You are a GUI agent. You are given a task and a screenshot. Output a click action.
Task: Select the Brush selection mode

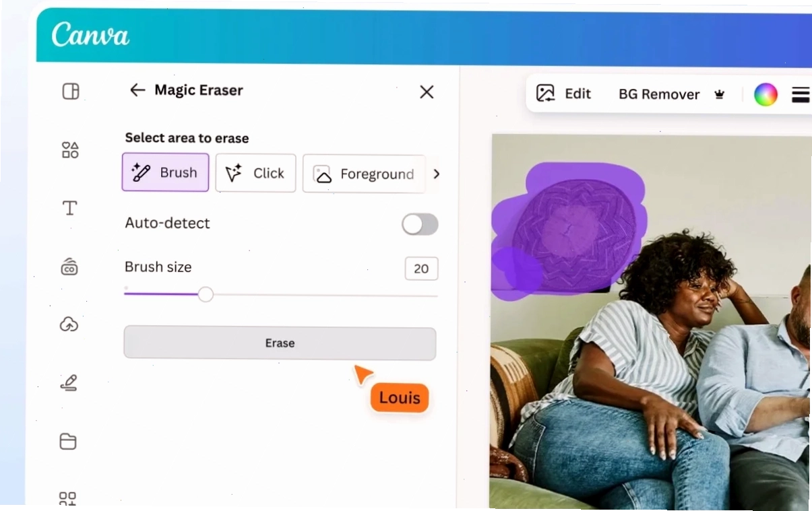165,172
